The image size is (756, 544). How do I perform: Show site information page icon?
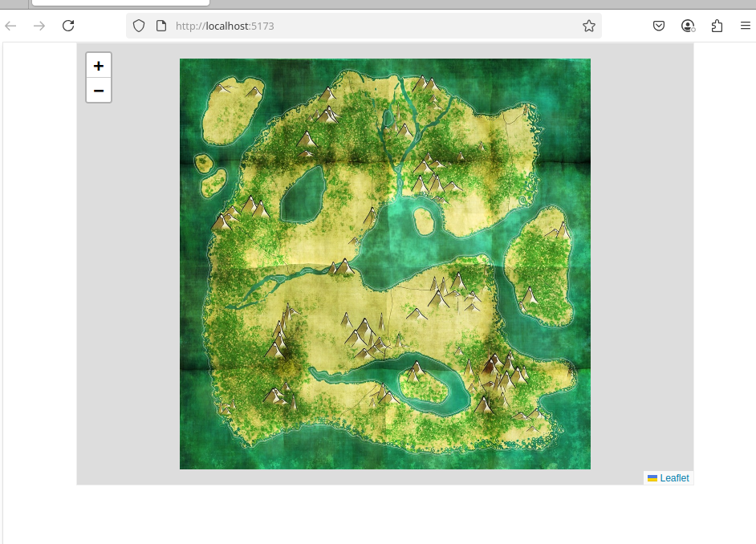tap(161, 26)
